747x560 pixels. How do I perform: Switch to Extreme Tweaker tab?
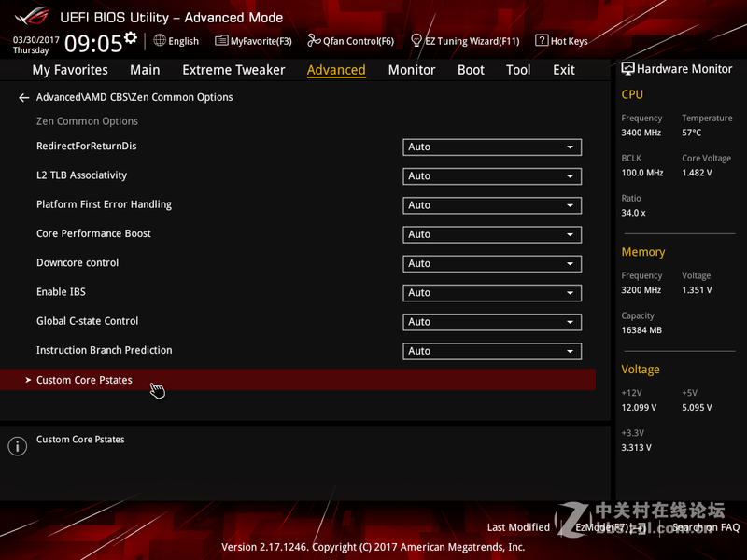[233, 70]
